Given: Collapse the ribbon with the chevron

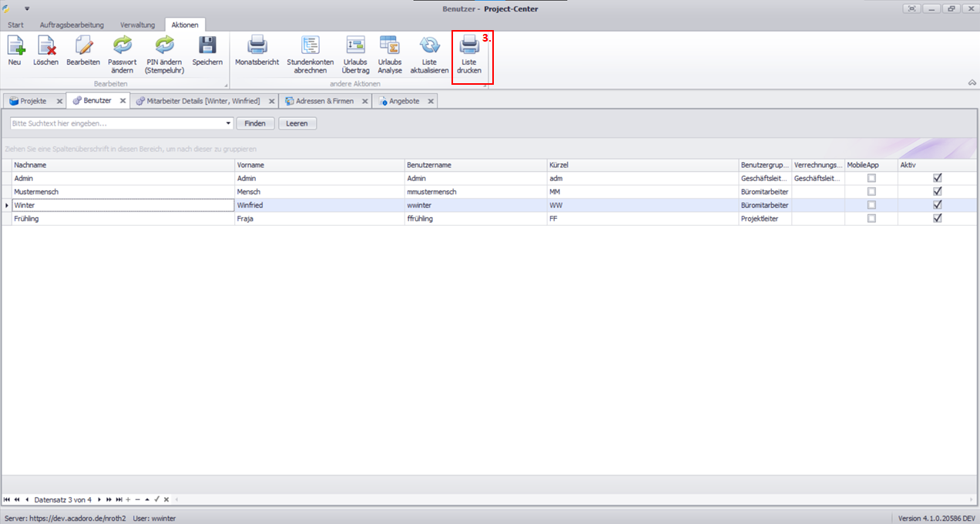Looking at the screenshot, I should click(x=972, y=82).
